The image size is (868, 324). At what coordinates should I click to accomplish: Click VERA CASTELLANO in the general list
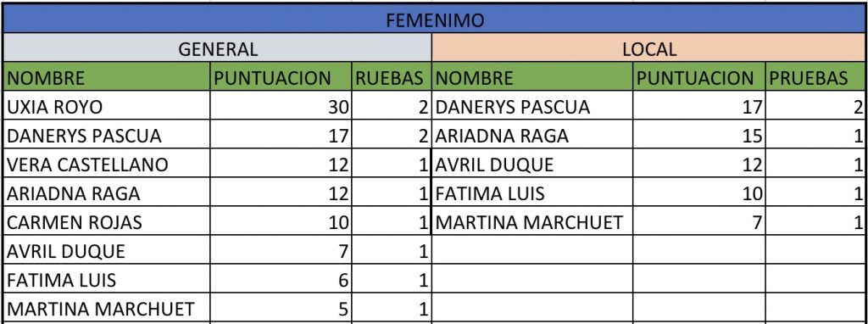[x=106, y=164]
